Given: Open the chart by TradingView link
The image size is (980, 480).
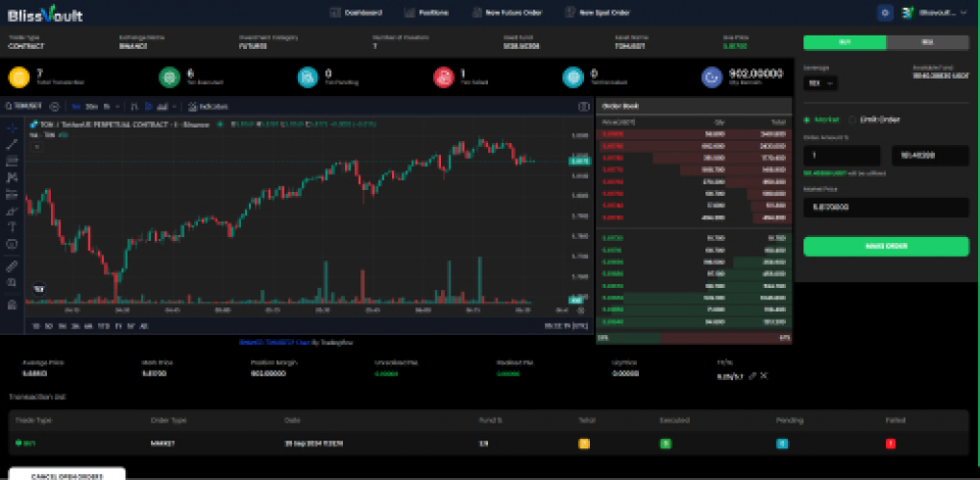Looking at the screenshot, I should tap(276, 342).
